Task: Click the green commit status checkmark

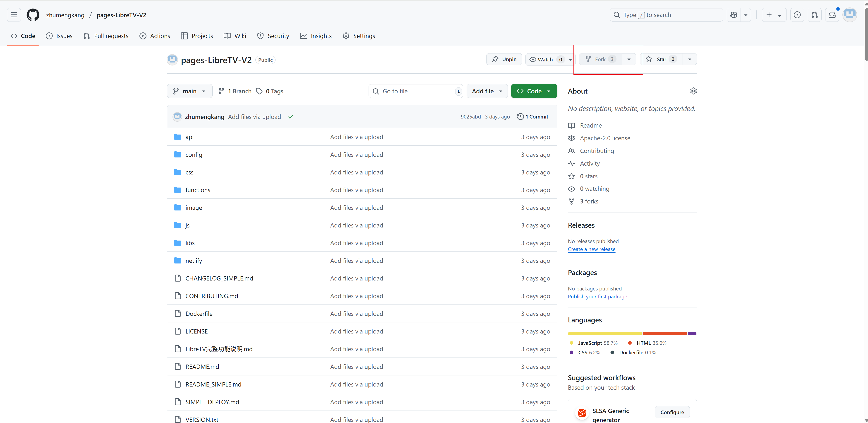Action: click(291, 117)
